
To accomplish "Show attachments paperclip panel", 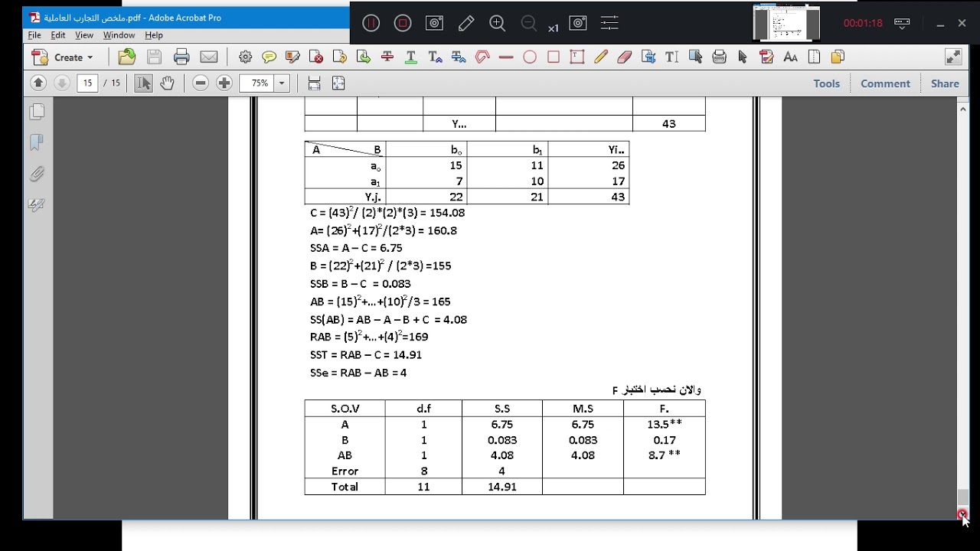I will (37, 174).
